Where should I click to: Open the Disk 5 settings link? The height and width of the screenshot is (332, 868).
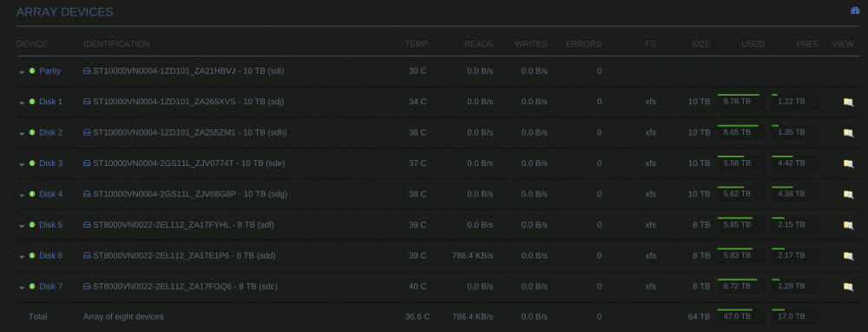tap(51, 224)
